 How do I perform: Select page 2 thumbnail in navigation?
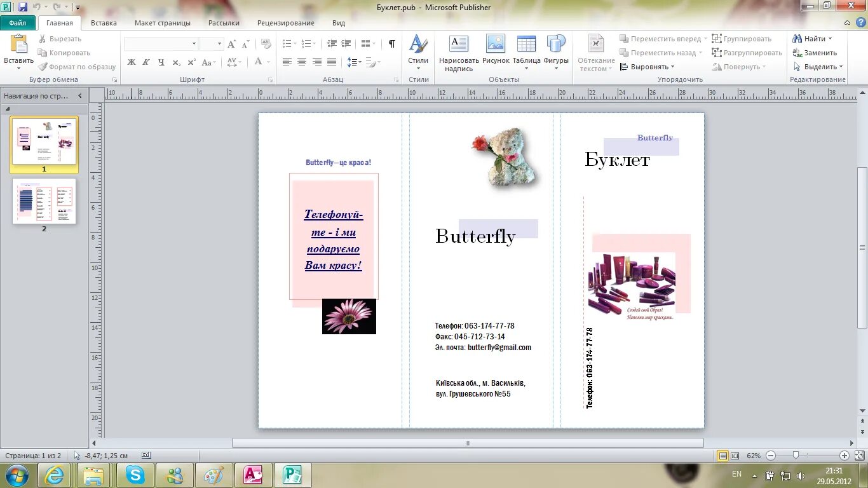pos(44,201)
